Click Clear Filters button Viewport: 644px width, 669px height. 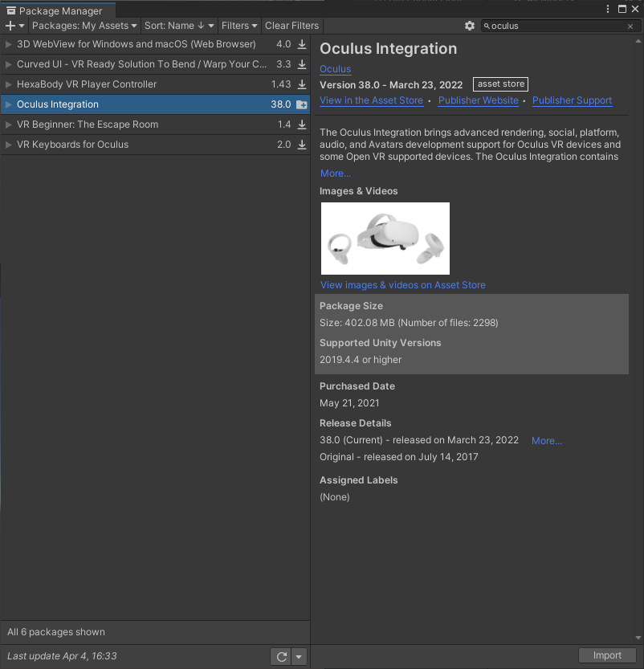tap(291, 26)
